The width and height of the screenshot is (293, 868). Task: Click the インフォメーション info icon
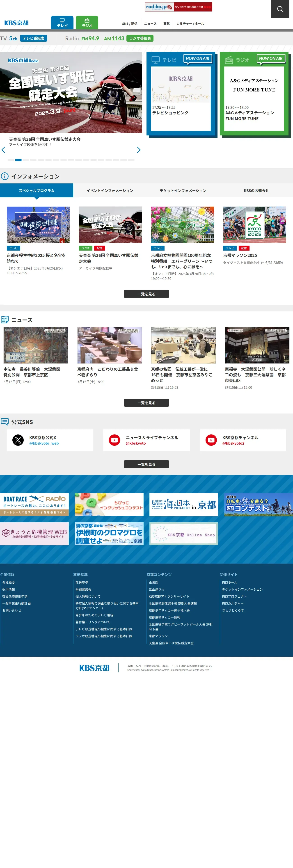coord(5,176)
